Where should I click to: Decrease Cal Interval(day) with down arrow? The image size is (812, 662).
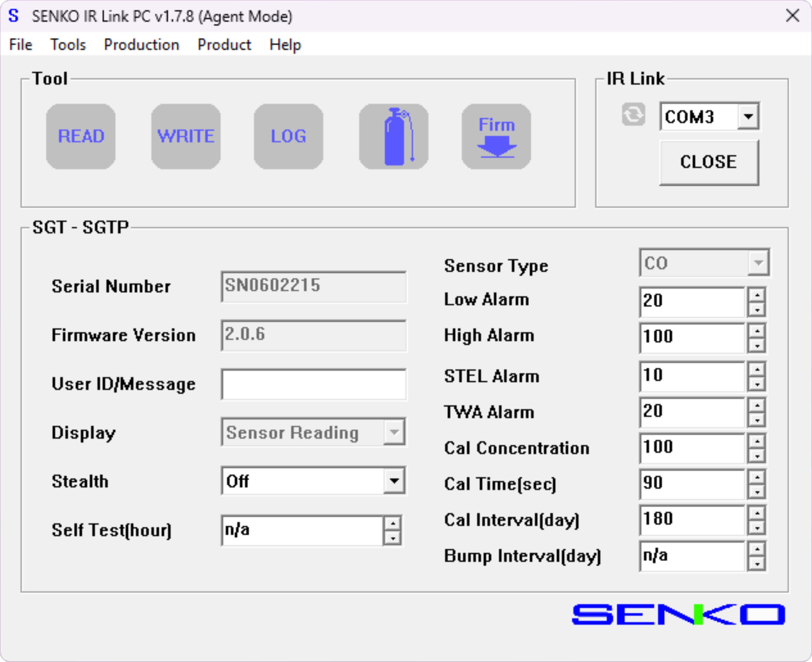click(757, 528)
